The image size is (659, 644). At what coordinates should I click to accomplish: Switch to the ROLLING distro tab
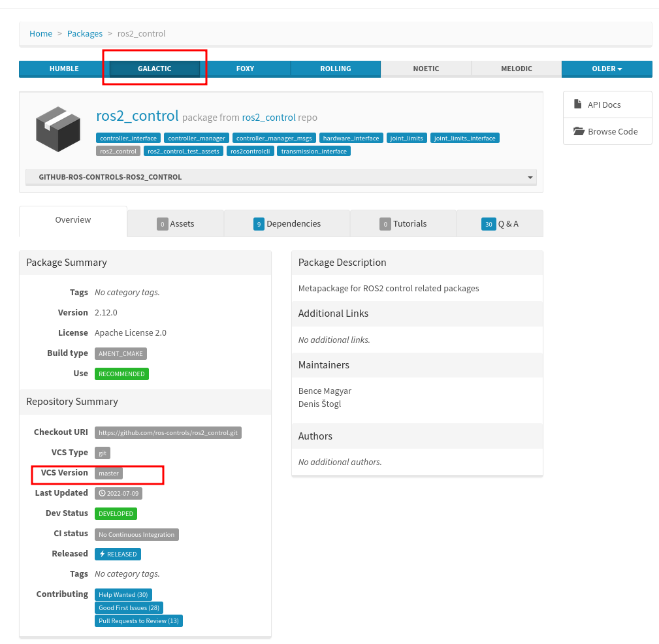click(336, 69)
